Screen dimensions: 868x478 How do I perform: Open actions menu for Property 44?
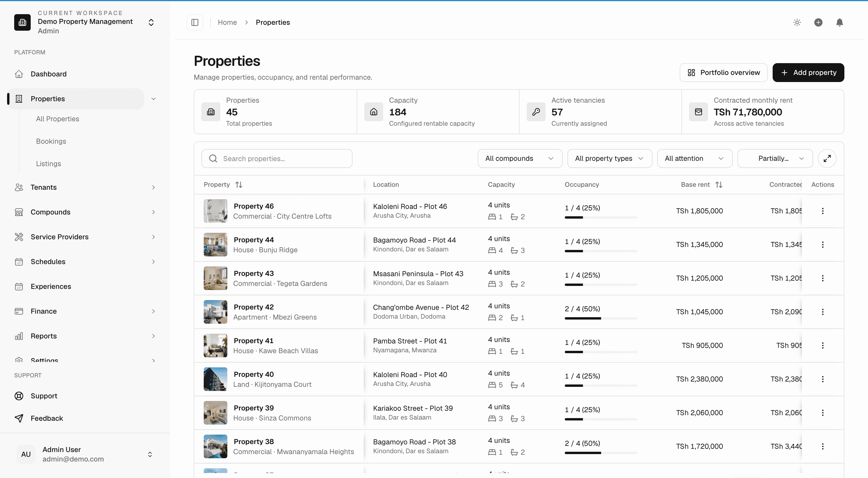[823, 245]
